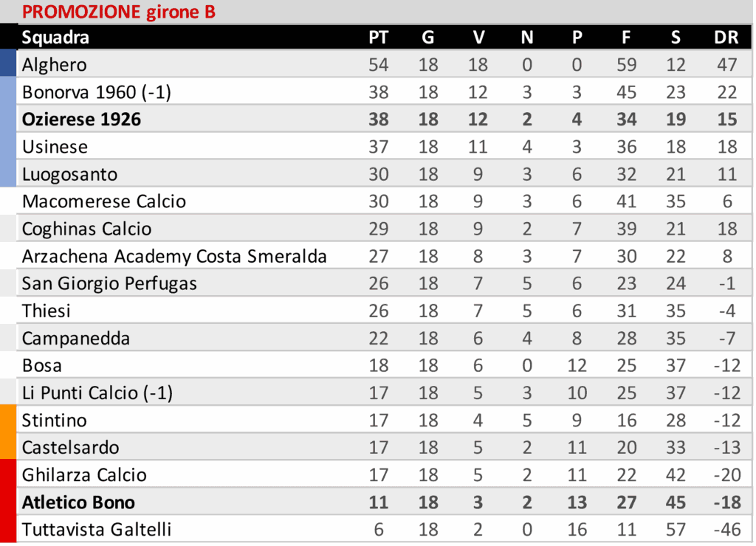The height and width of the screenshot is (546, 756).
Task: Select the Bonorva 1960 (-1) team name
Action: [x=97, y=92]
